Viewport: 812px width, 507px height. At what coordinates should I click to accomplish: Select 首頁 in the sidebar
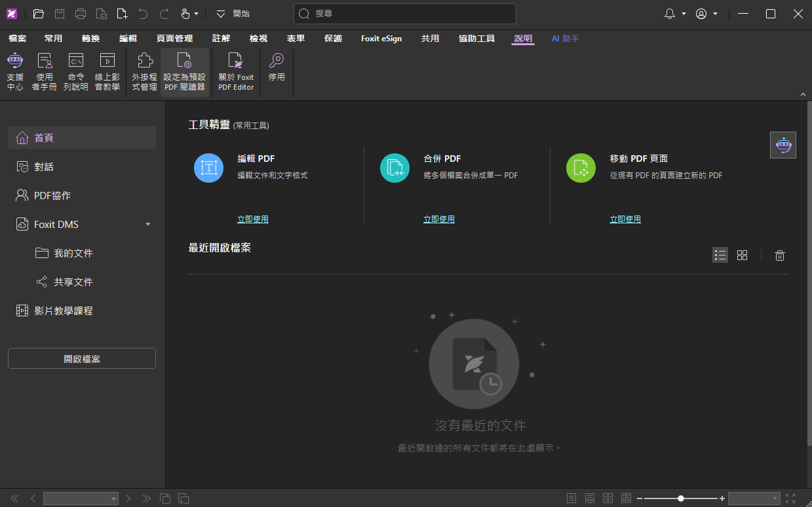(x=82, y=138)
